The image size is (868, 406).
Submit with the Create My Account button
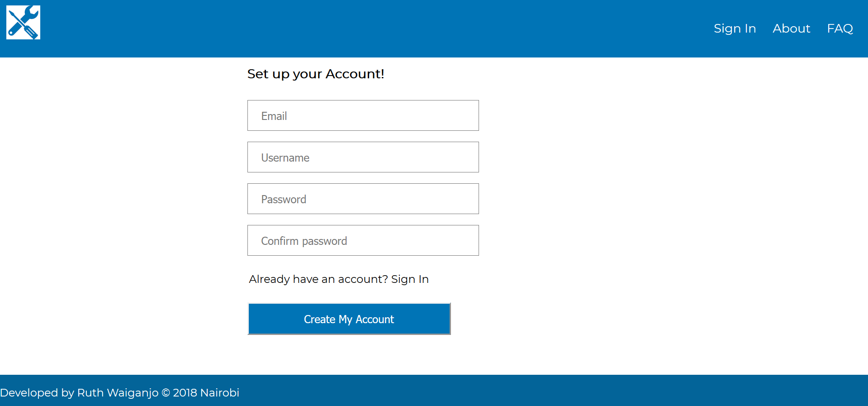pos(349,319)
